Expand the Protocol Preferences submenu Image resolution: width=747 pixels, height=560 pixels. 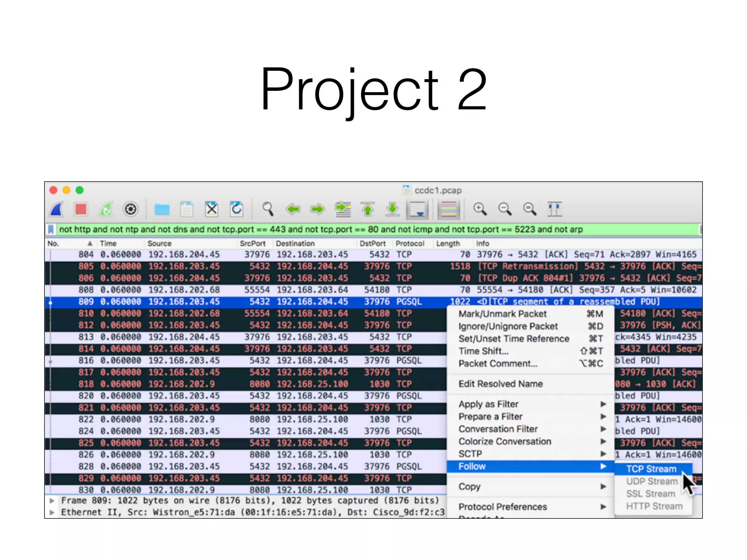[531, 507]
